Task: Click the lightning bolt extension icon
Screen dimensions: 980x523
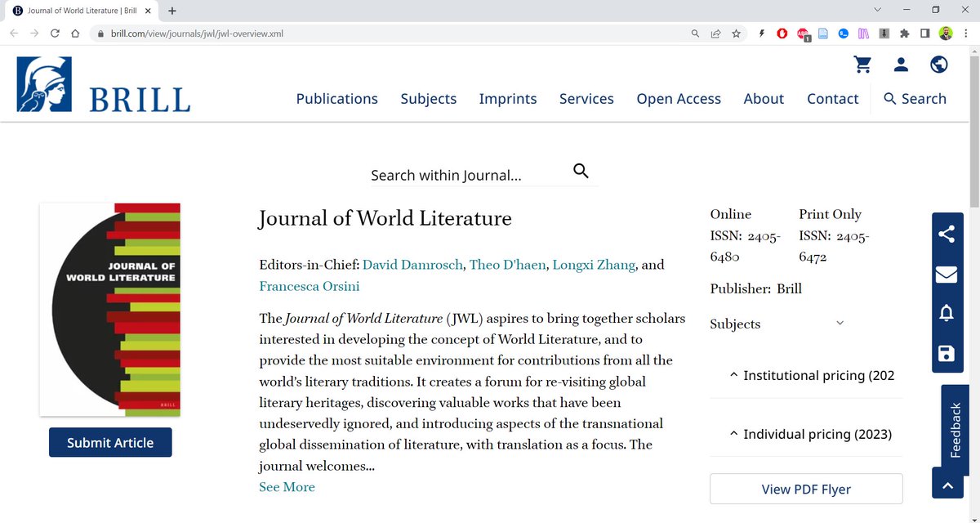Action: pos(761,34)
